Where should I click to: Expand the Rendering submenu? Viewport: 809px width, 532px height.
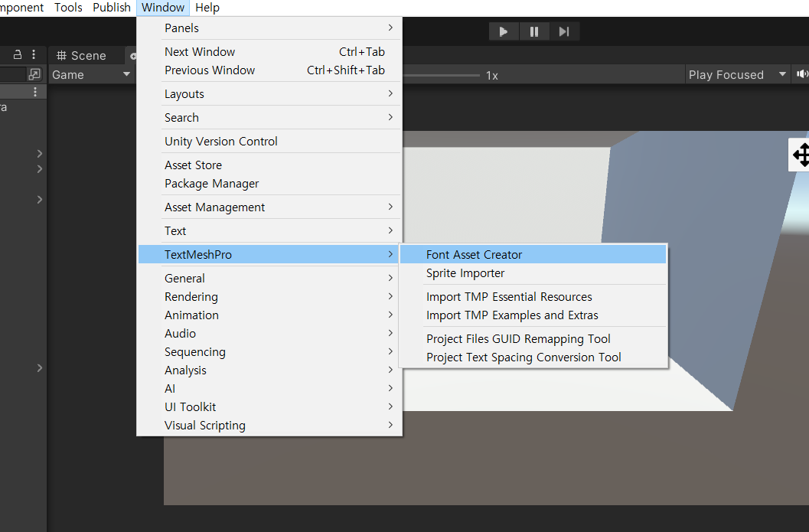coord(269,297)
